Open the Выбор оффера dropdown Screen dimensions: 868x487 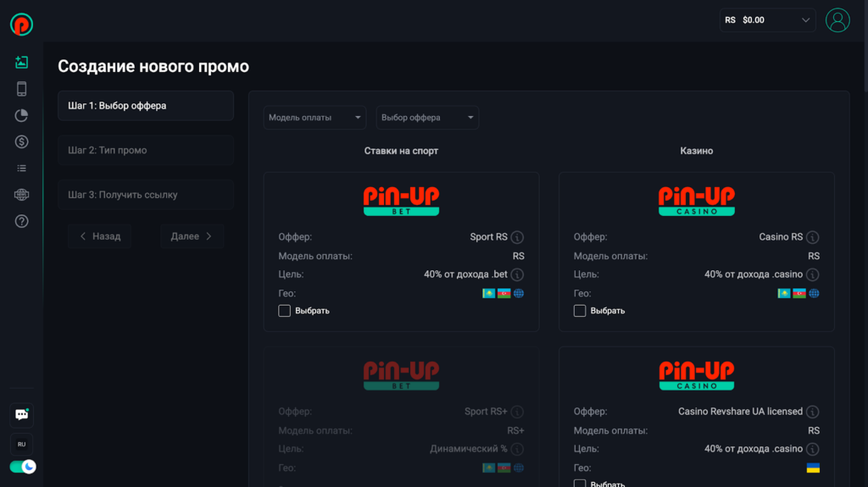tap(427, 118)
